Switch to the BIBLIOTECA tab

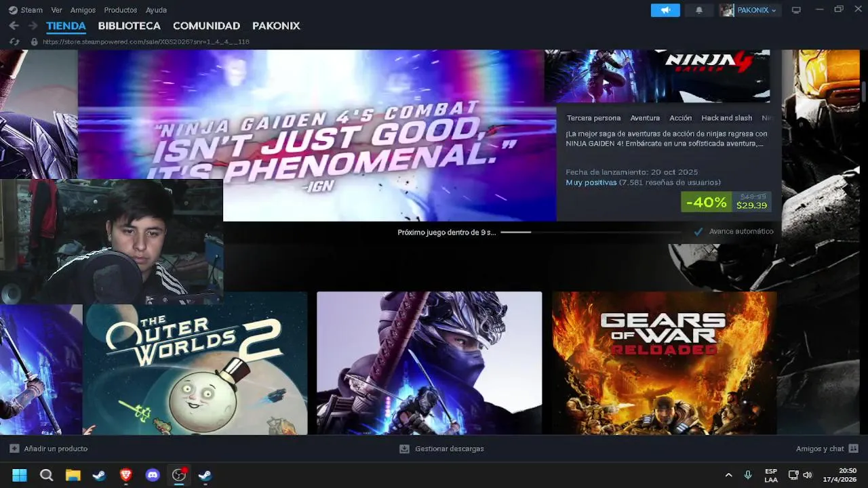[x=130, y=26]
